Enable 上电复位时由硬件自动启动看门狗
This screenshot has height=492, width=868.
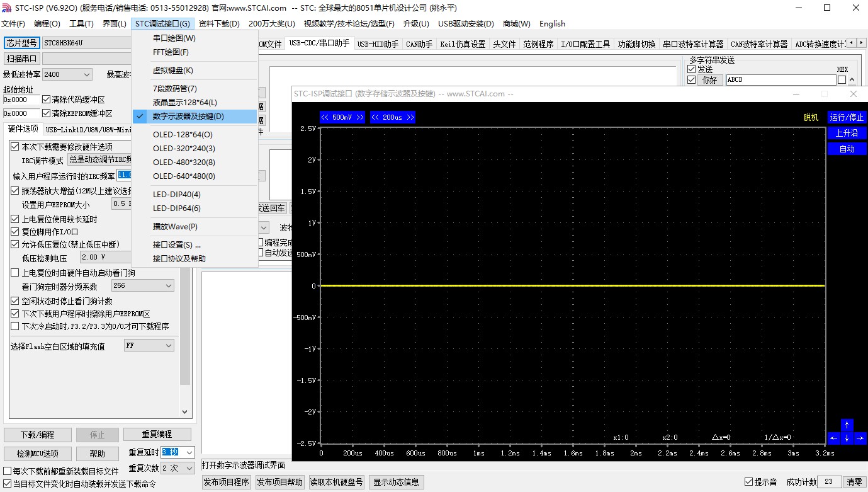pos(15,273)
